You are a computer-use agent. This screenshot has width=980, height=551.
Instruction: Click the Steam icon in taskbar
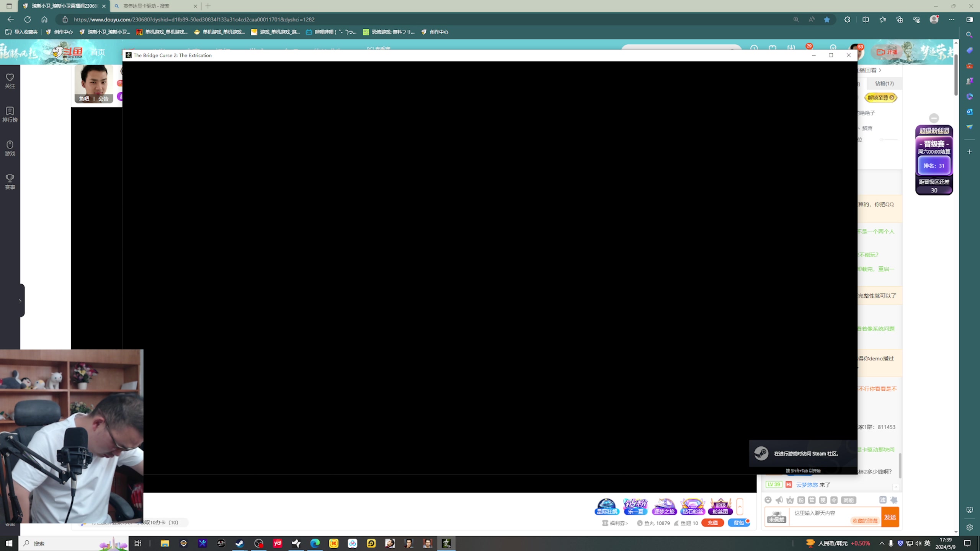[x=240, y=543]
